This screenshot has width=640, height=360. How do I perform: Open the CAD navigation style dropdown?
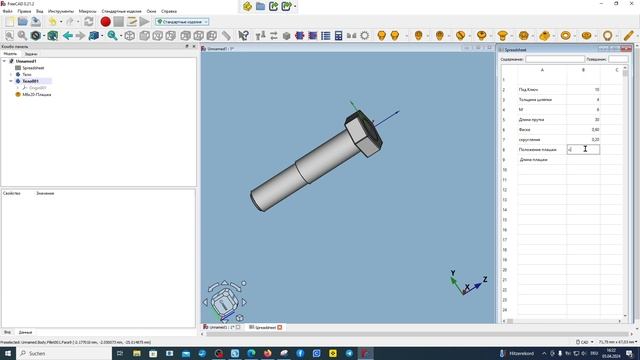point(585,342)
